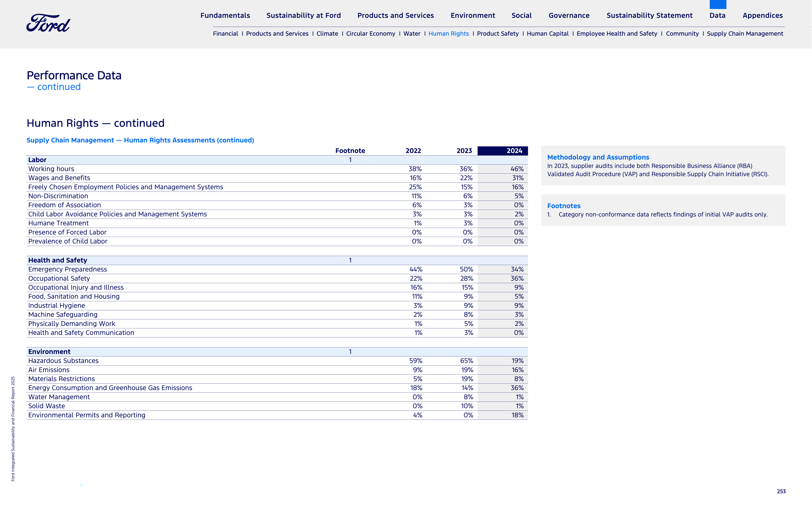Click the Presence of Forced Labor row

(x=277, y=233)
